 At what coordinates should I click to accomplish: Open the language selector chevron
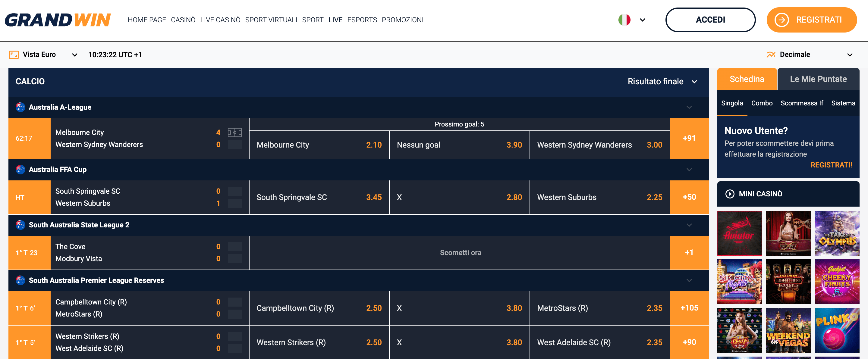point(643,20)
